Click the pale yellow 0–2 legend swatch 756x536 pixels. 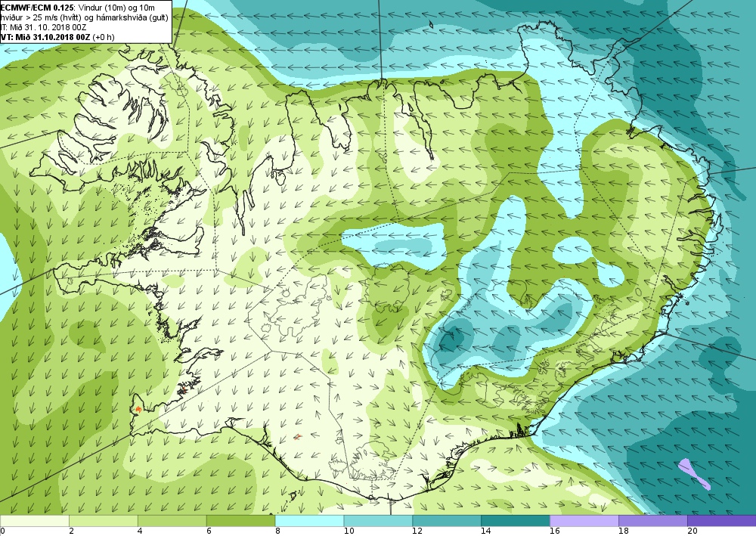pyautogui.click(x=35, y=521)
